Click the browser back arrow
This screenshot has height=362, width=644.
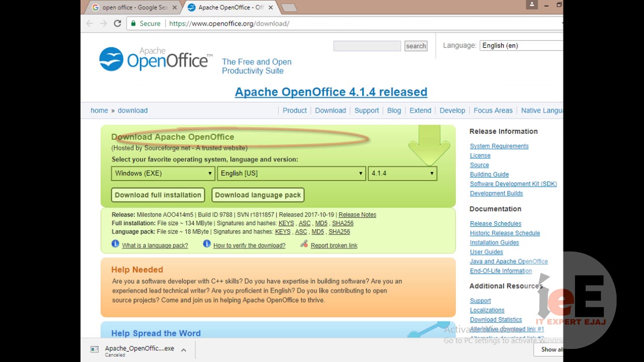pos(90,24)
